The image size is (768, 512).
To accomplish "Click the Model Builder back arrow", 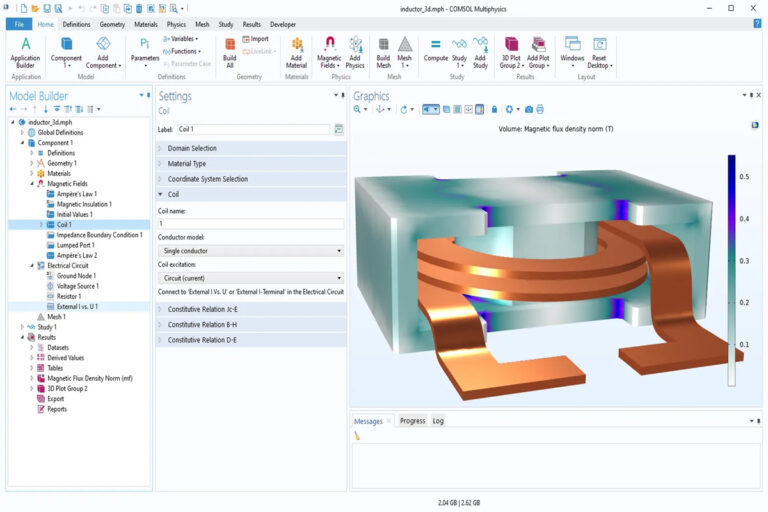I will point(13,109).
